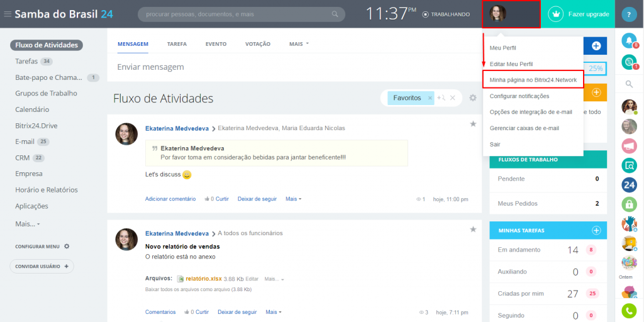Open the help question mark icon

click(629, 14)
